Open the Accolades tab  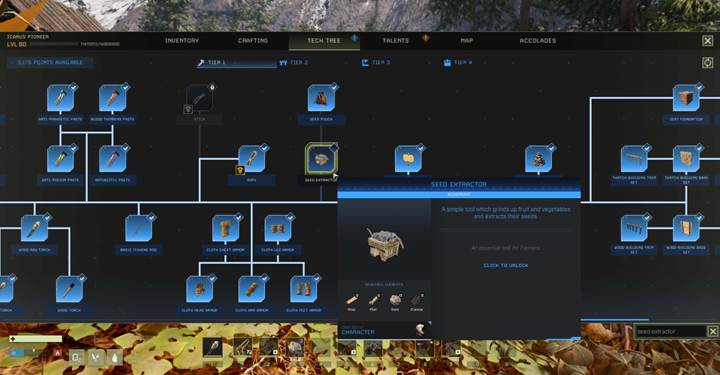click(x=538, y=41)
